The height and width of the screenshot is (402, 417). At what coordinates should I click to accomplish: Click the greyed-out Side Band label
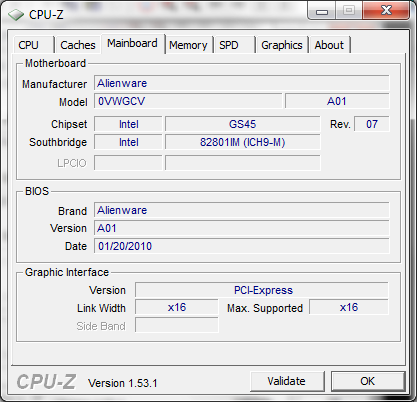101,326
